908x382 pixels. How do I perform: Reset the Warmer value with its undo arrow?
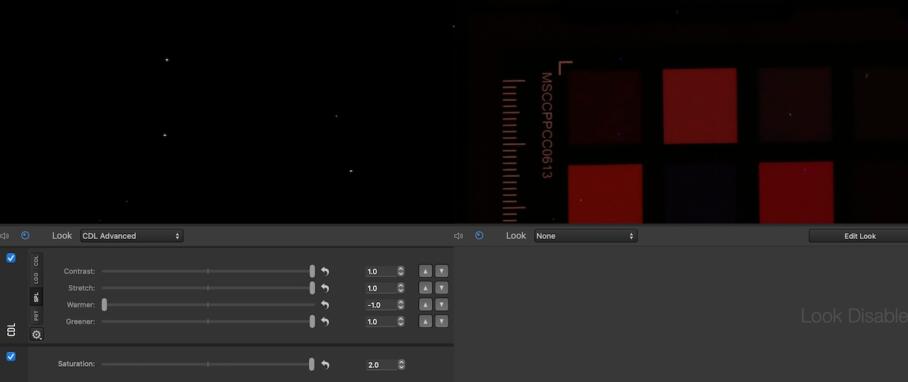coord(325,305)
